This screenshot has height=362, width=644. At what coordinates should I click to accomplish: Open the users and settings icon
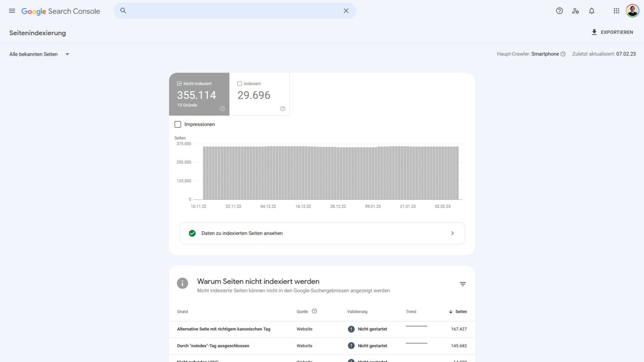575,11
